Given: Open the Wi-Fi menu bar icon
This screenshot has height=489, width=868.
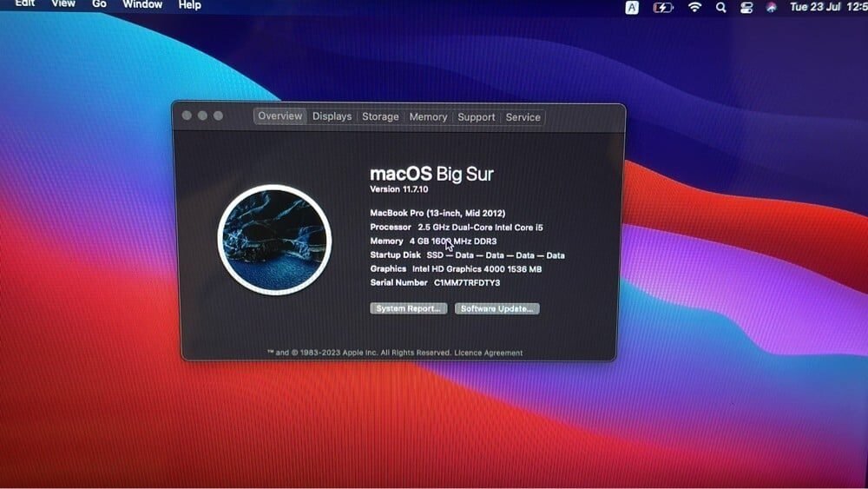Looking at the screenshot, I should [x=694, y=7].
